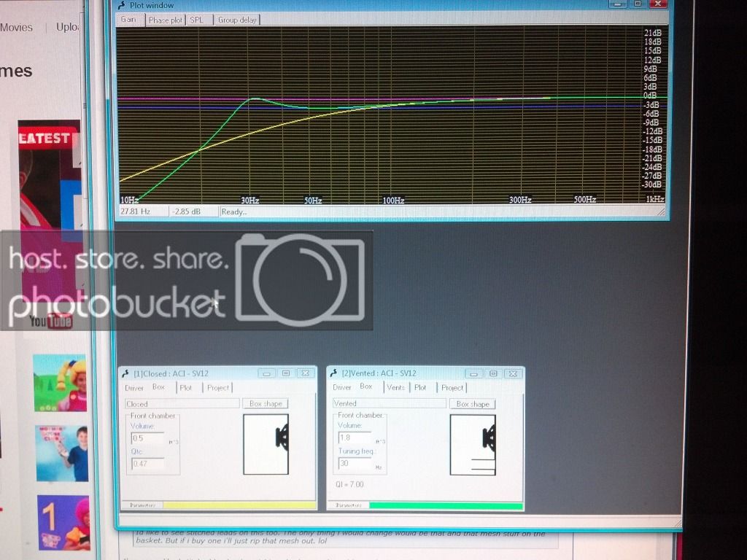
Task: Click the 500Hz axis label
Action: coord(584,200)
